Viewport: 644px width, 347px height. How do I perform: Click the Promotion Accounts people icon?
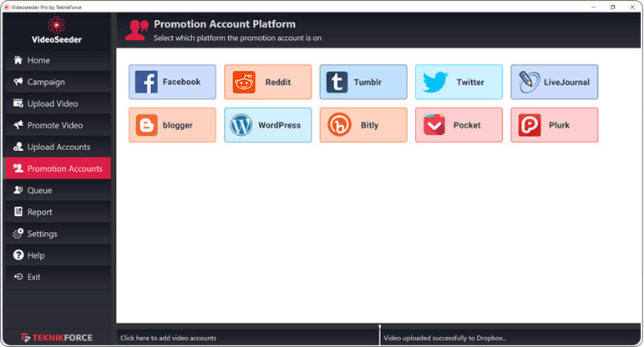pos(18,168)
